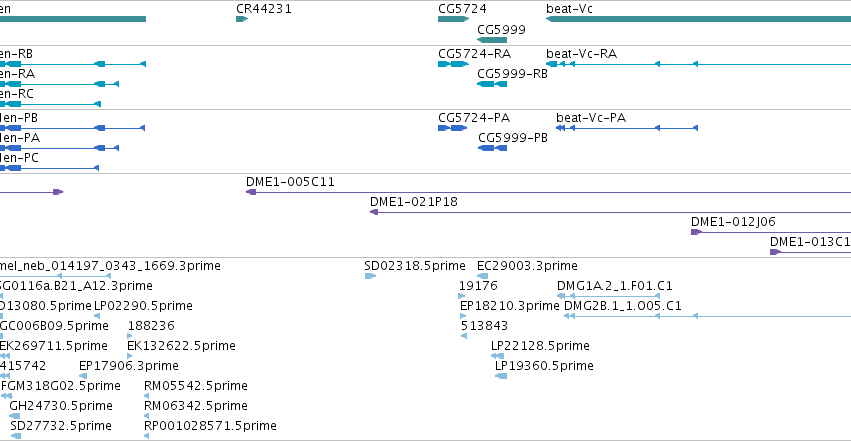Image resolution: width=851 pixels, height=441 pixels.
Task: Open the beat-Vc-PA protein label
Action: point(591,118)
